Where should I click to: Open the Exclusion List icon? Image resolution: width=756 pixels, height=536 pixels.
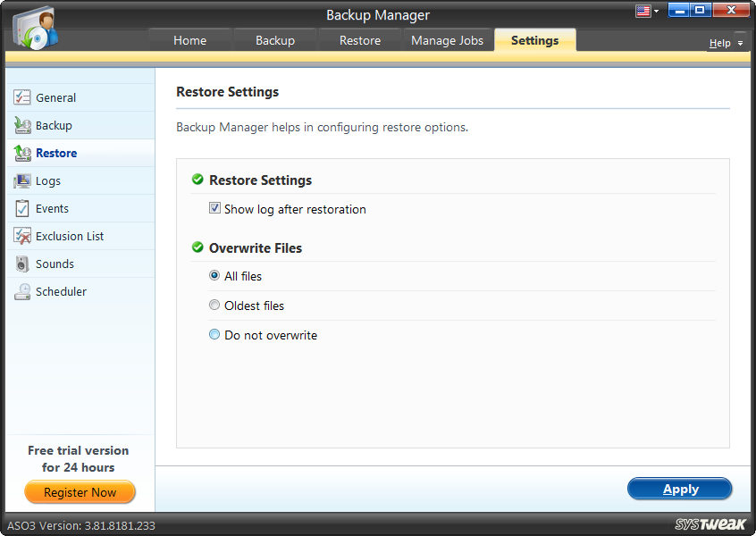pos(22,236)
